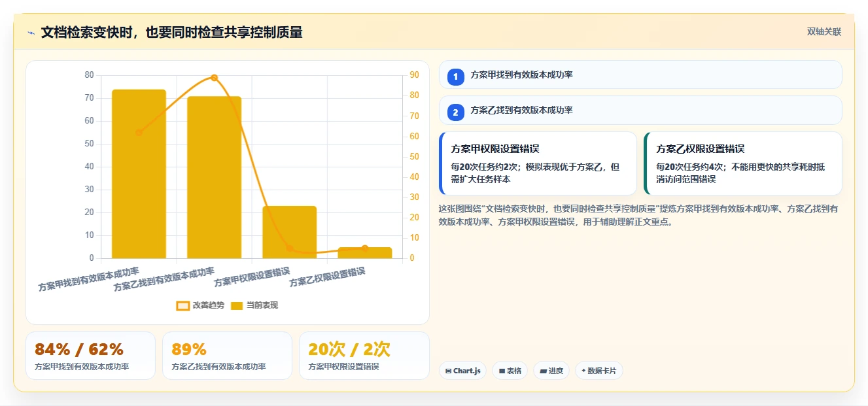Click the 进度 tag
The image size is (868, 406).
(x=551, y=371)
